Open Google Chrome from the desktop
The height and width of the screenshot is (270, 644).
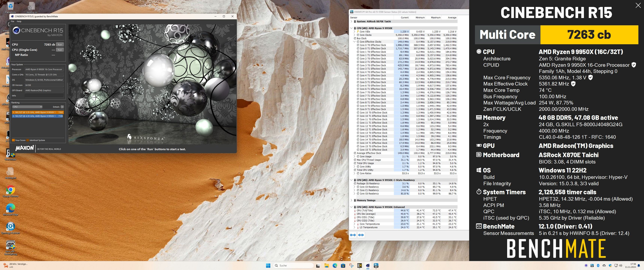(10, 192)
